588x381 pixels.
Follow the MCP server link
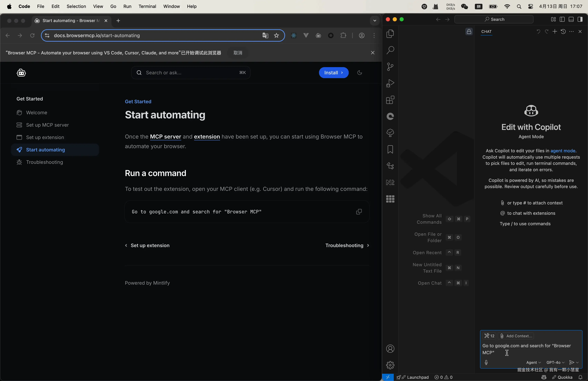(x=166, y=137)
